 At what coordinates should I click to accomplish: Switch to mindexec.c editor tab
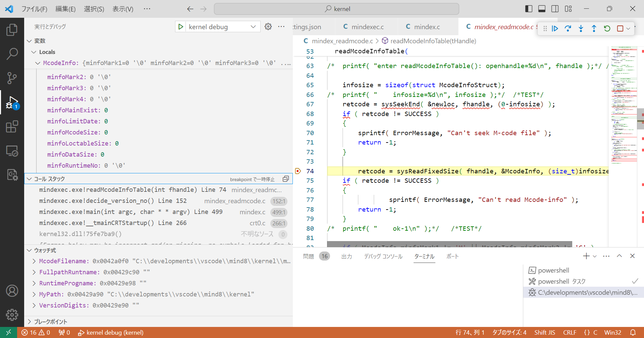(366, 27)
